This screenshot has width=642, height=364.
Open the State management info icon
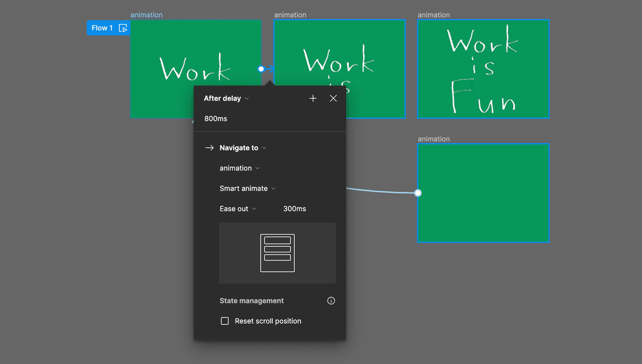click(x=331, y=301)
